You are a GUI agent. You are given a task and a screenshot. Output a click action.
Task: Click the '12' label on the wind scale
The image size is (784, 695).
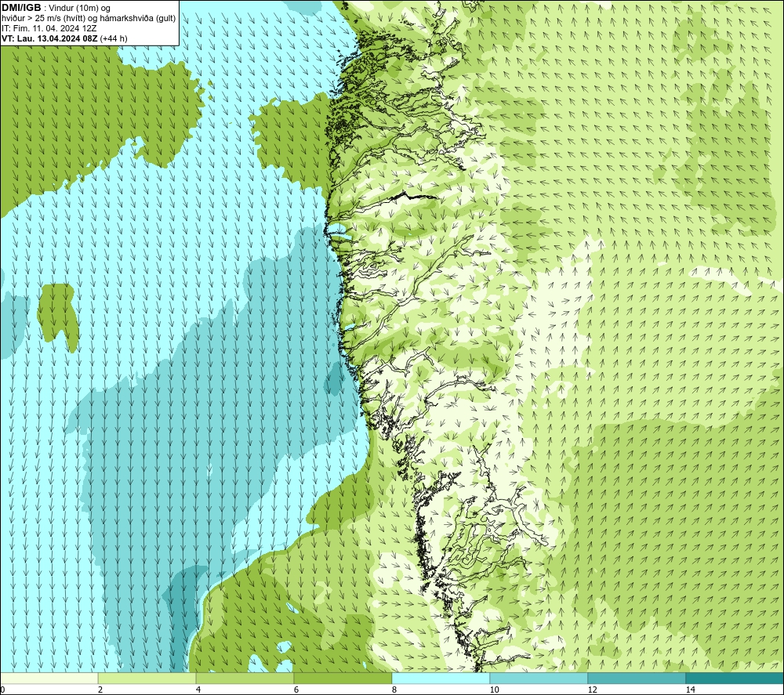tap(593, 690)
